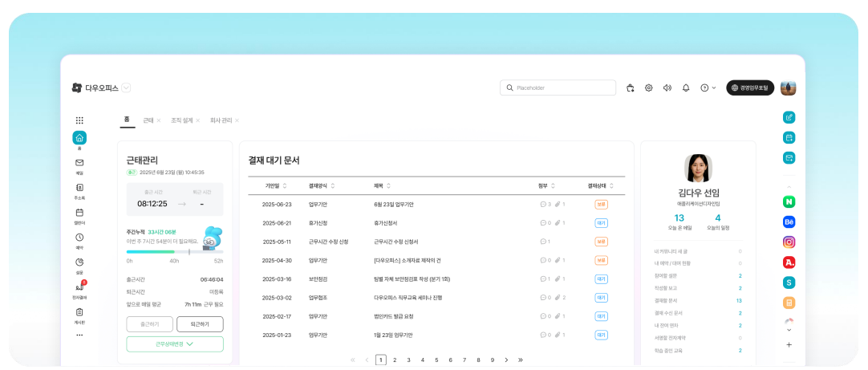Open the app grid launcher icon
This screenshot has height=370, width=868.
[79, 120]
